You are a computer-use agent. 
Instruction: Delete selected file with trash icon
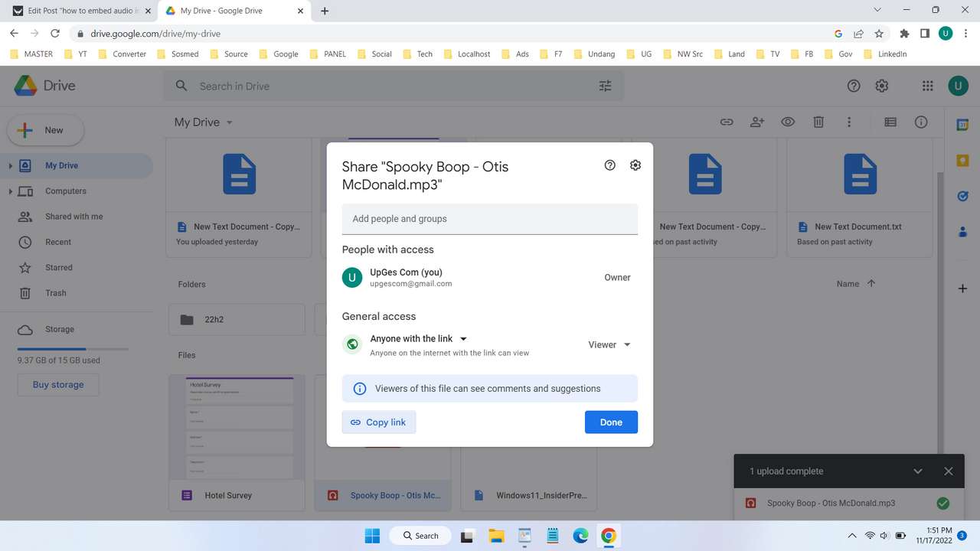coord(818,122)
